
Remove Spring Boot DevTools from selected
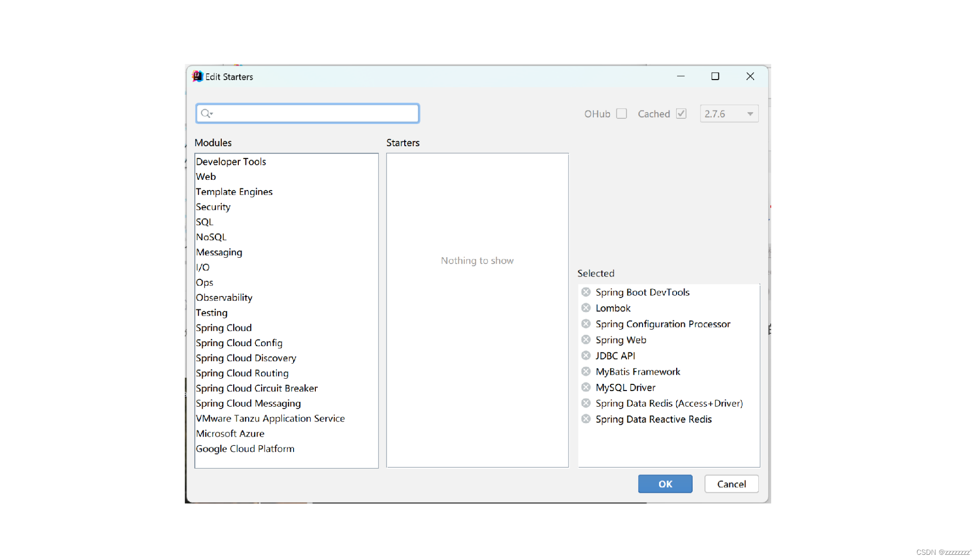(586, 292)
